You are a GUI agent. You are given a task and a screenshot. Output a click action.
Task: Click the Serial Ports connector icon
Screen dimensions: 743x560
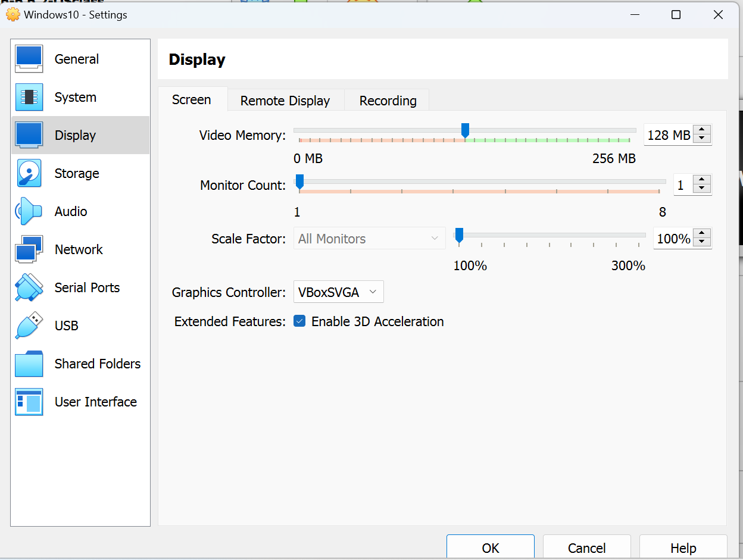pos(29,287)
